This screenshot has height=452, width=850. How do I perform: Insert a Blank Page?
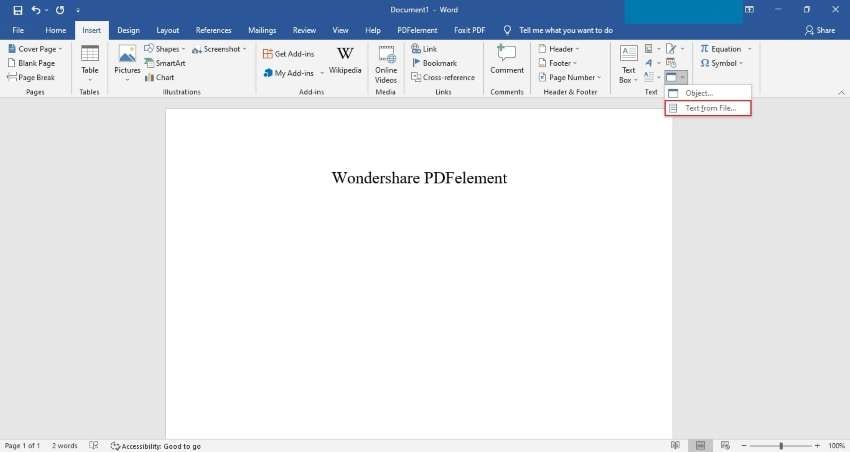31,63
